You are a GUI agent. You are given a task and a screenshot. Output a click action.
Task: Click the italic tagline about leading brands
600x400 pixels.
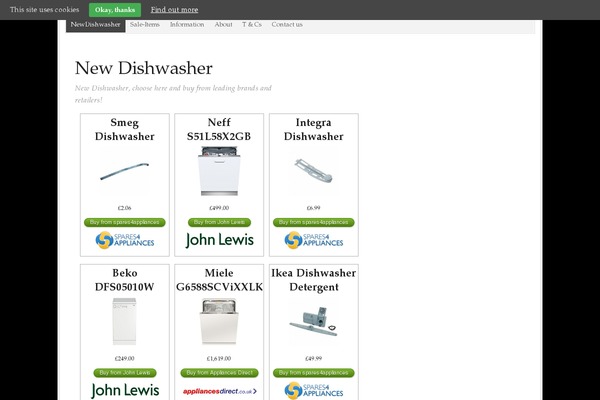(x=173, y=94)
